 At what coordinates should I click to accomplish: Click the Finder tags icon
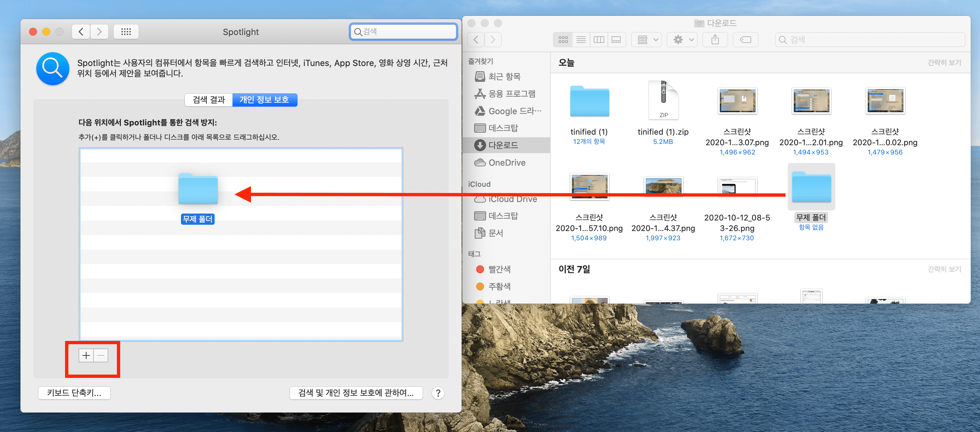[745, 40]
